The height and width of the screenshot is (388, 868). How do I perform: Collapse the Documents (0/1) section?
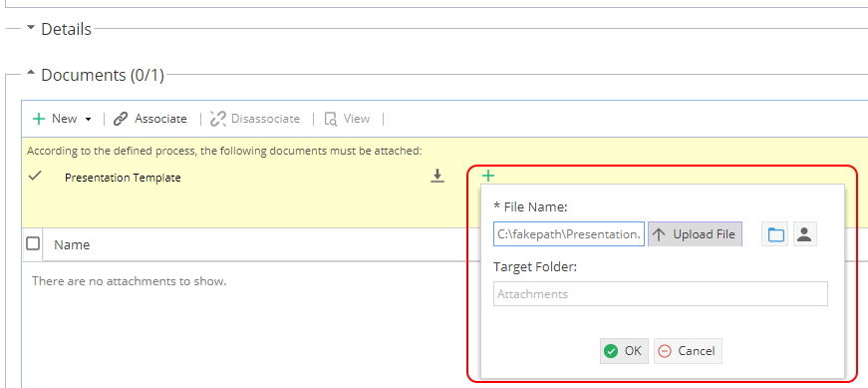point(31,73)
